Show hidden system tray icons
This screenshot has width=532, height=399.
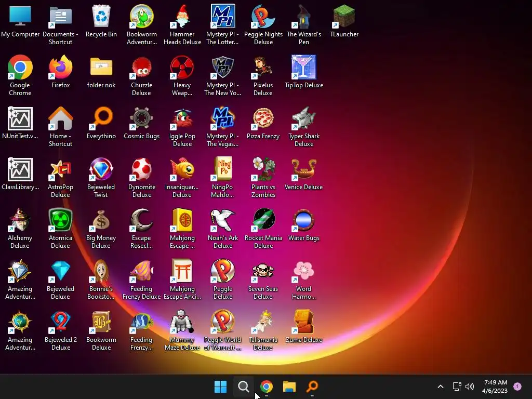click(441, 387)
